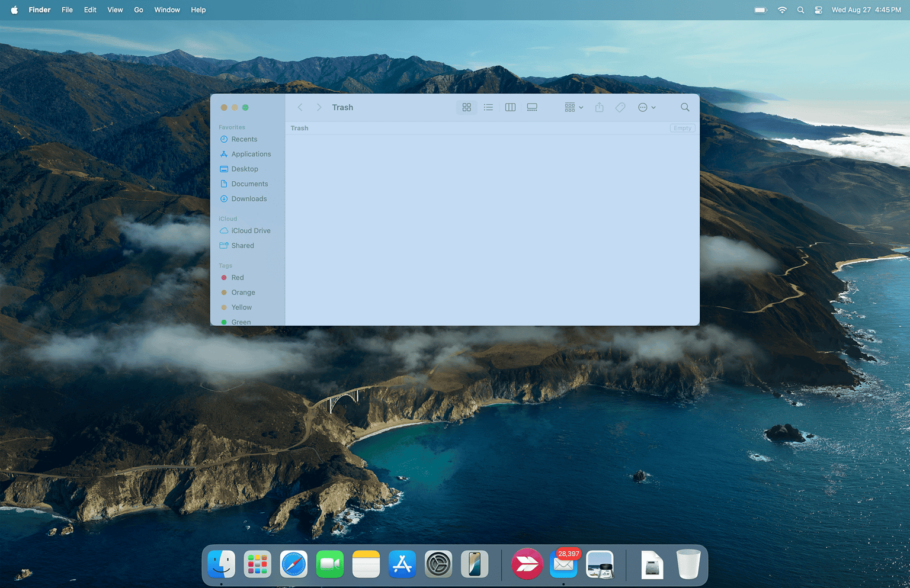Click the Empty button to empty Trash
The width and height of the screenshot is (910, 588).
(682, 128)
